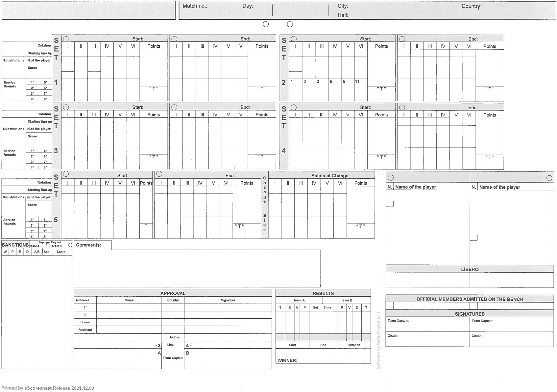Click the Scorer name field

(x=129, y=322)
